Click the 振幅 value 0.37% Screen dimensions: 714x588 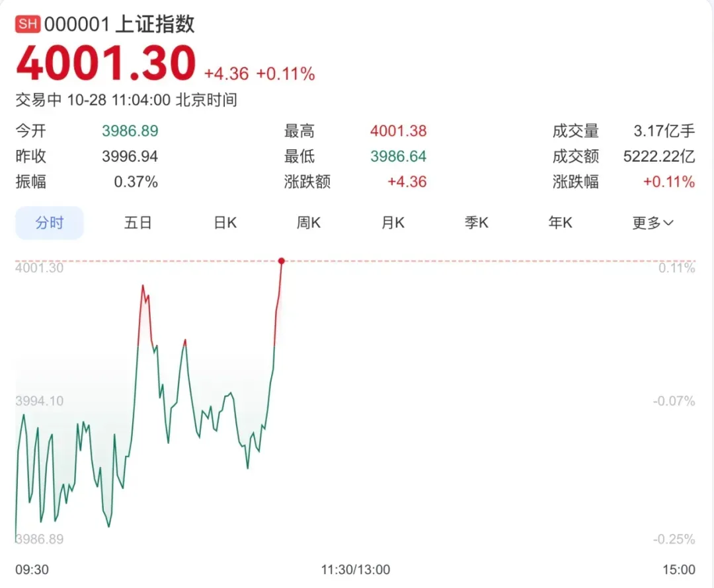136,182
